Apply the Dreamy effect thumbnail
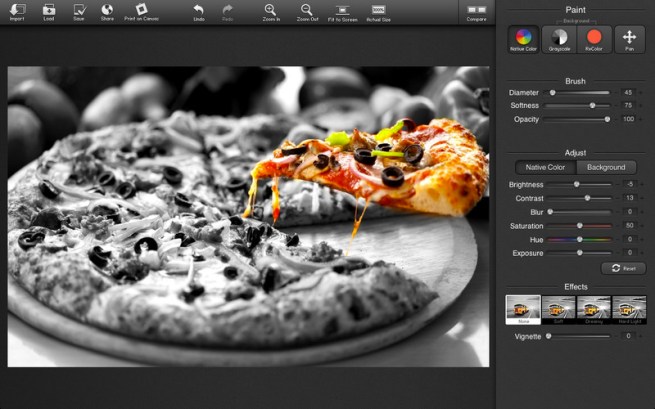 594,310
